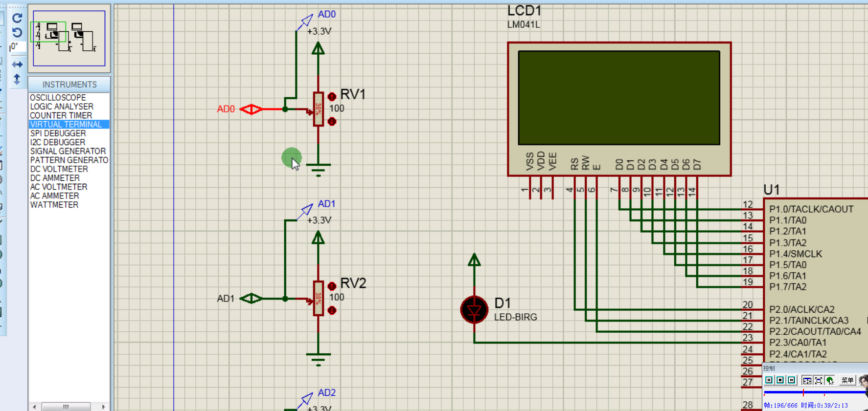Click the D1 LED-BIRG component
The height and width of the screenshot is (411, 868).
coord(474,309)
